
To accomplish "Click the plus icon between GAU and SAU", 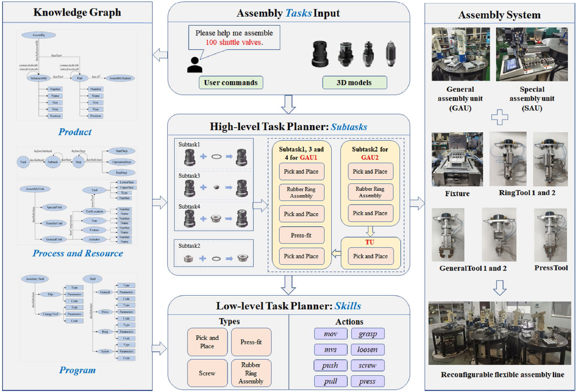I will pyautogui.click(x=498, y=118).
